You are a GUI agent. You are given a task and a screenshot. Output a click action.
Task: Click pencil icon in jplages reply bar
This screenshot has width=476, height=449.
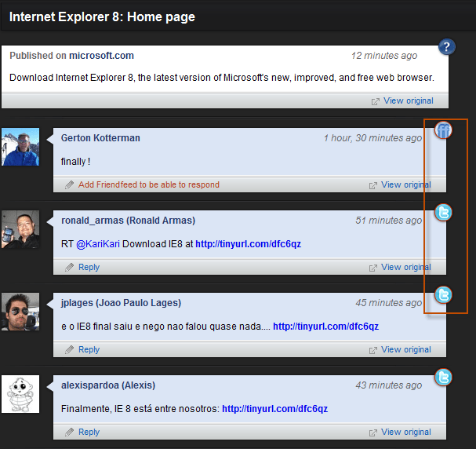point(69,349)
